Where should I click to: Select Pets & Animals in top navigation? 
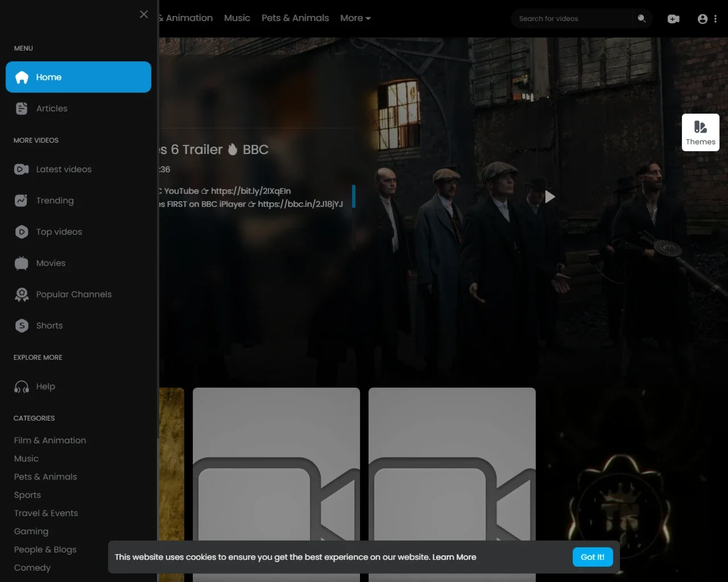click(295, 18)
